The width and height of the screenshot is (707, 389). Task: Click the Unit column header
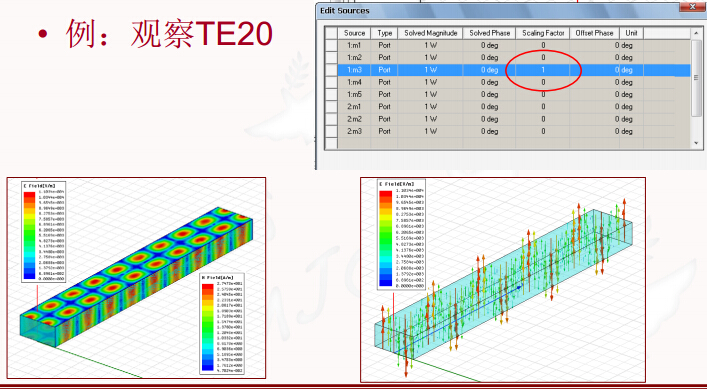click(x=631, y=33)
